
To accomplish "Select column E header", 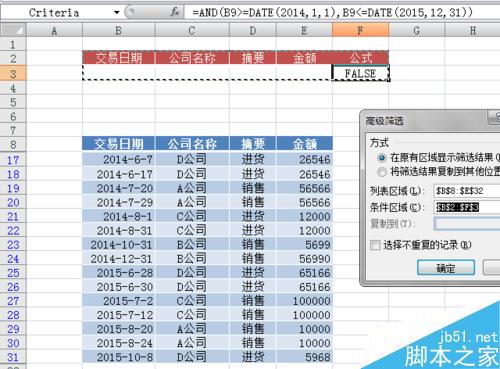I will pyautogui.click(x=304, y=31).
